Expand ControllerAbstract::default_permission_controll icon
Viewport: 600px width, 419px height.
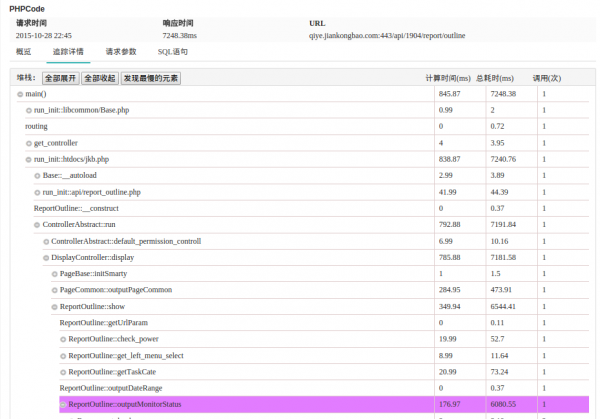coord(46,241)
